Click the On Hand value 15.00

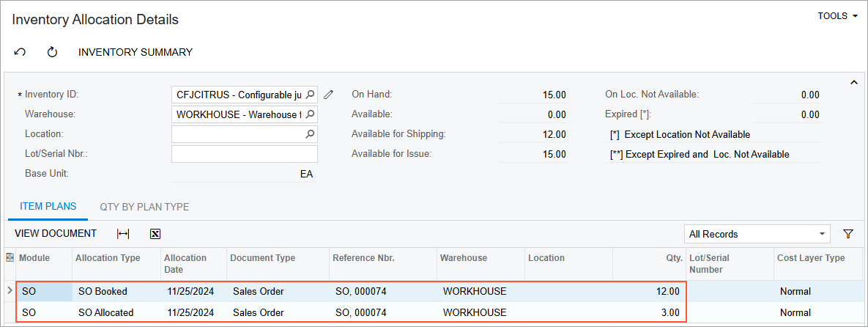(x=554, y=95)
